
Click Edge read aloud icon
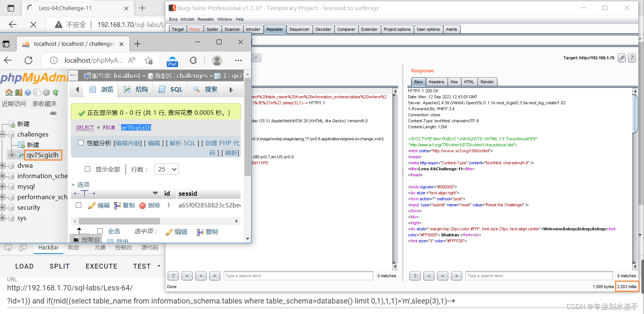click(x=132, y=60)
